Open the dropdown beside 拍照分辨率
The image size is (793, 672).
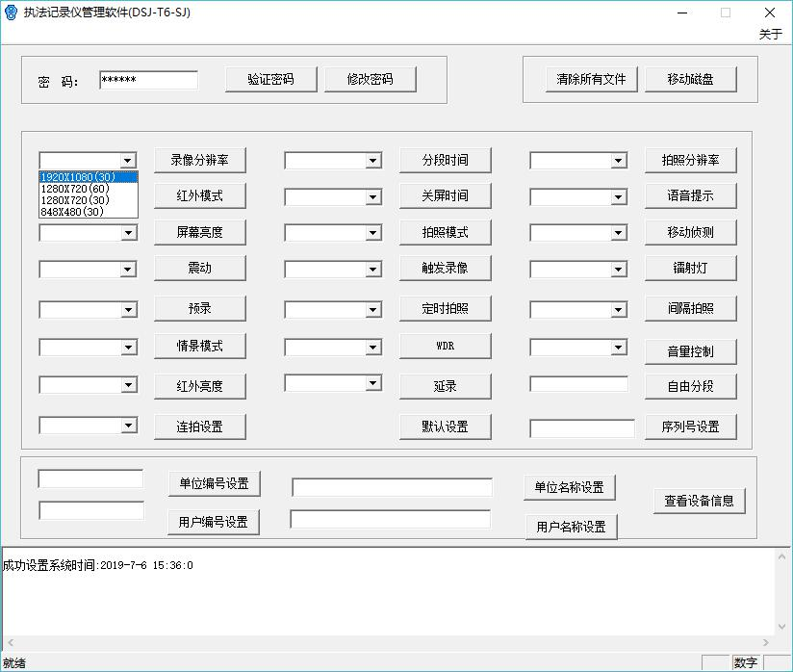pyautogui.click(x=619, y=161)
